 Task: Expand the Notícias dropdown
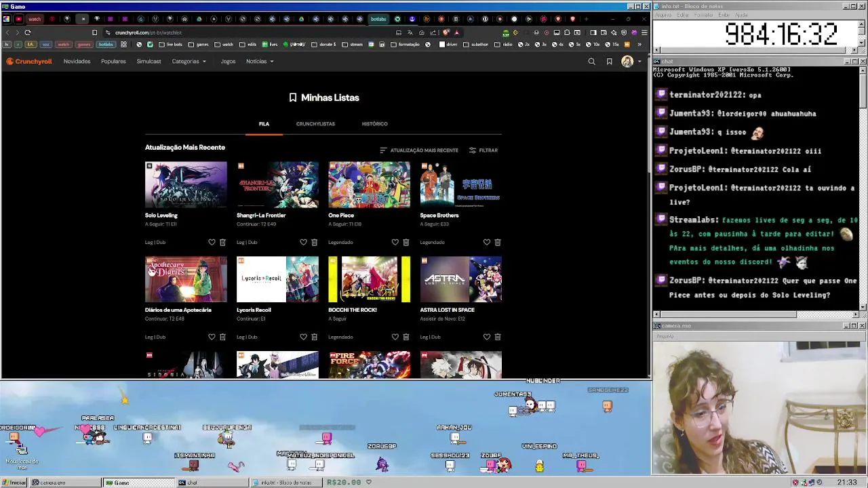click(x=260, y=62)
